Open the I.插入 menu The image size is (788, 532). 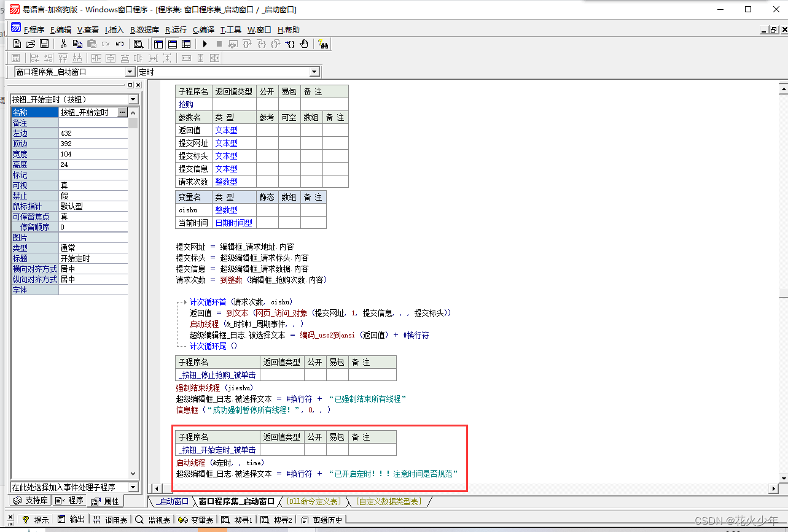[114, 29]
